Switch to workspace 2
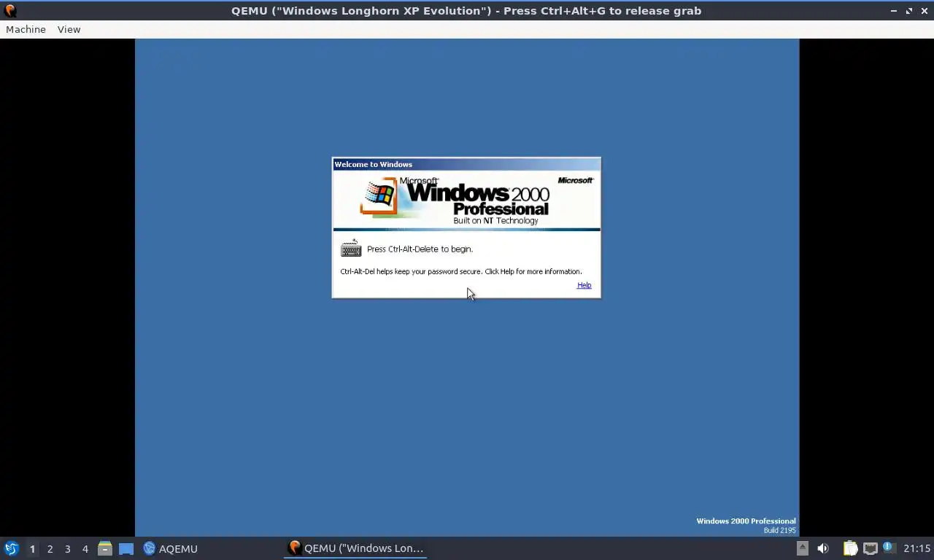 click(x=50, y=548)
